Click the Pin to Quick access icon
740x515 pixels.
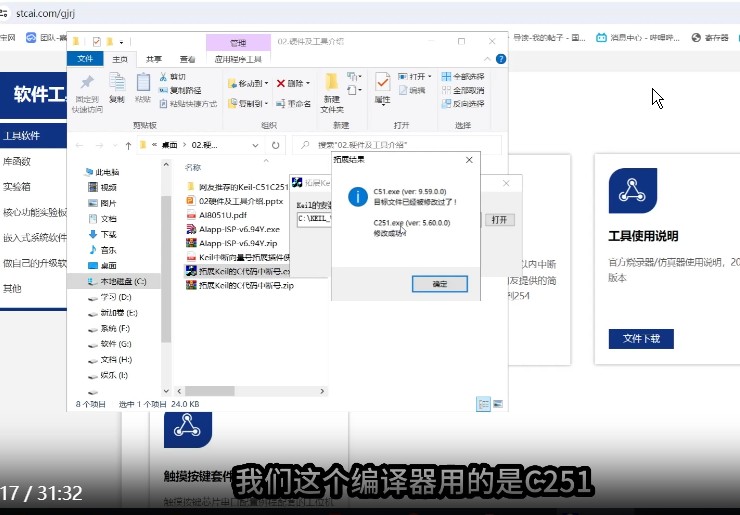(87, 83)
